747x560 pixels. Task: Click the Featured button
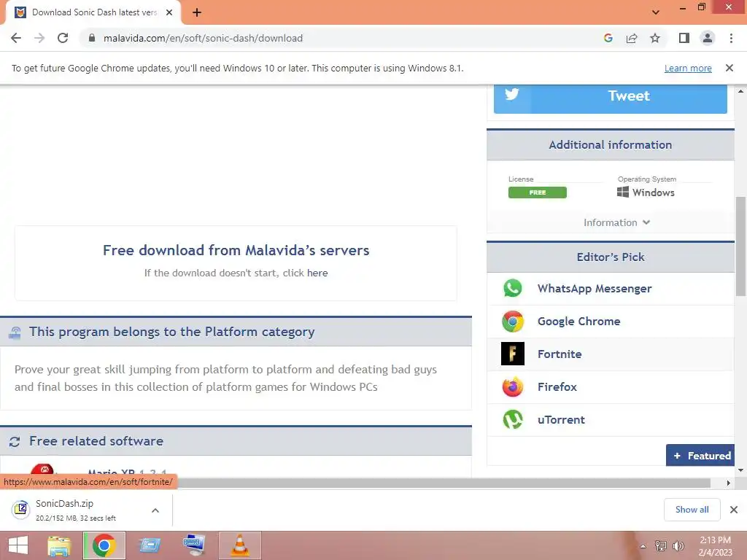pos(700,455)
